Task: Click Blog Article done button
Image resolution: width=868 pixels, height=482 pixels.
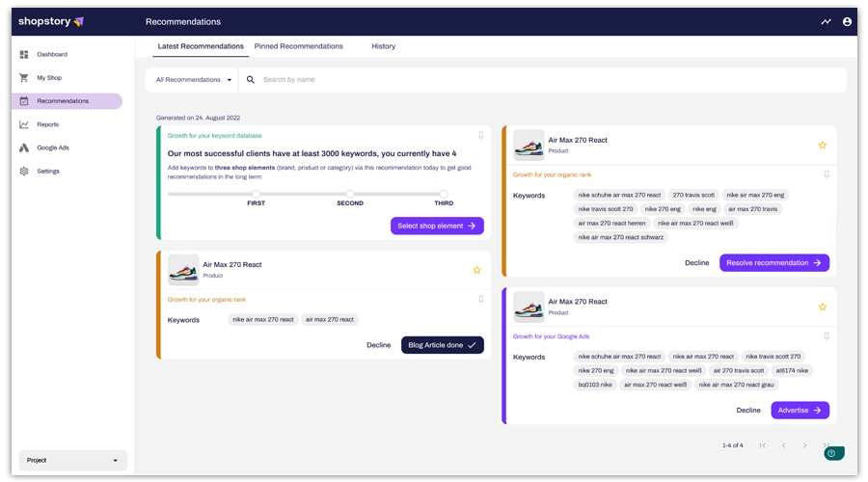Action: click(443, 345)
